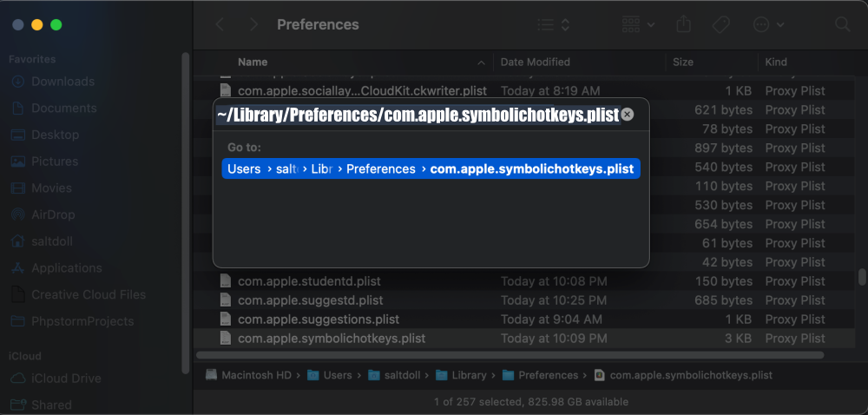Sort by Size column header
This screenshot has width=868, height=415.
click(x=683, y=62)
